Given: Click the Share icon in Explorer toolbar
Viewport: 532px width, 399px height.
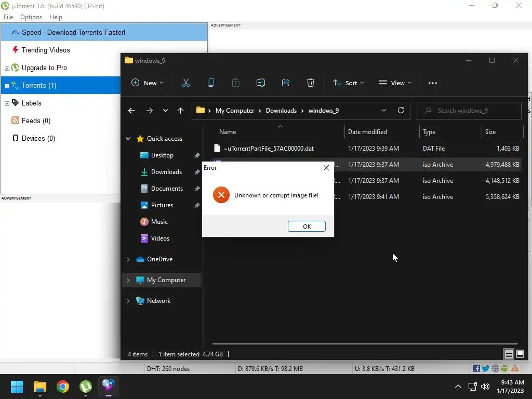Looking at the screenshot, I should pos(286,83).
